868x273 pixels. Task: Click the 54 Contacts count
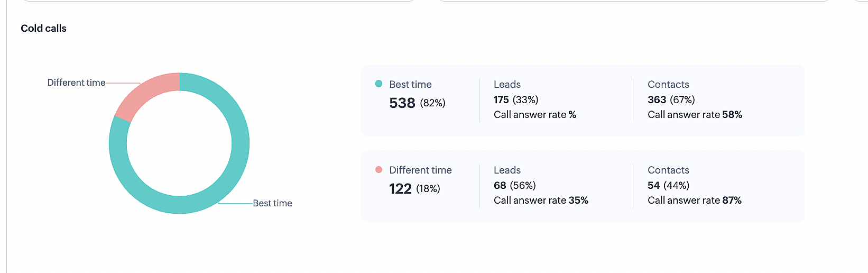(653, 185)
